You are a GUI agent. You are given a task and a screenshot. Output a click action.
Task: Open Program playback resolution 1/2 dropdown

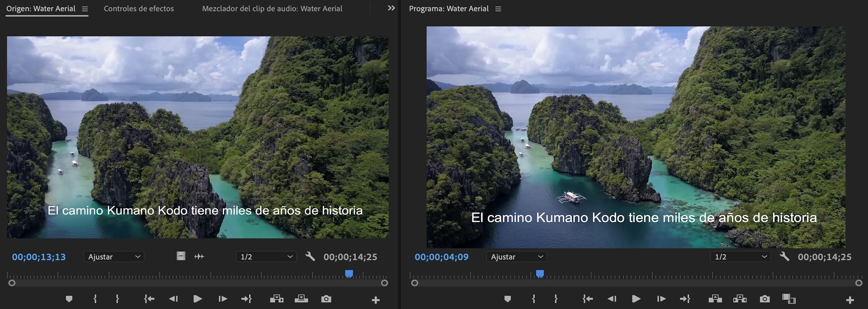[740, 257]
